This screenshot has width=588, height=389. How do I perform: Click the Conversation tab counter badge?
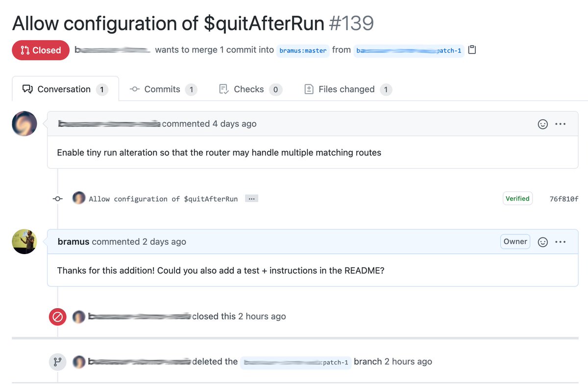point(101,89)
